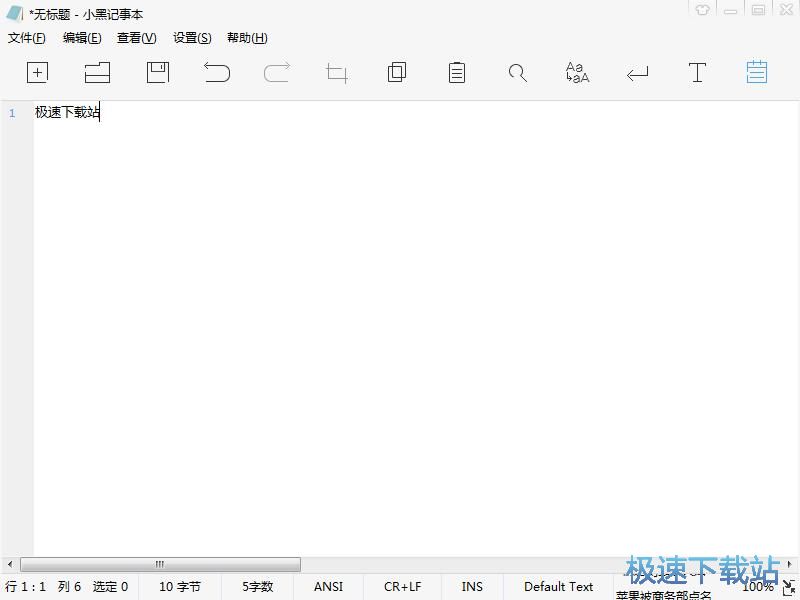
Task: Undo the last edit
Action: pyautogui.click(x=217, y=72)
